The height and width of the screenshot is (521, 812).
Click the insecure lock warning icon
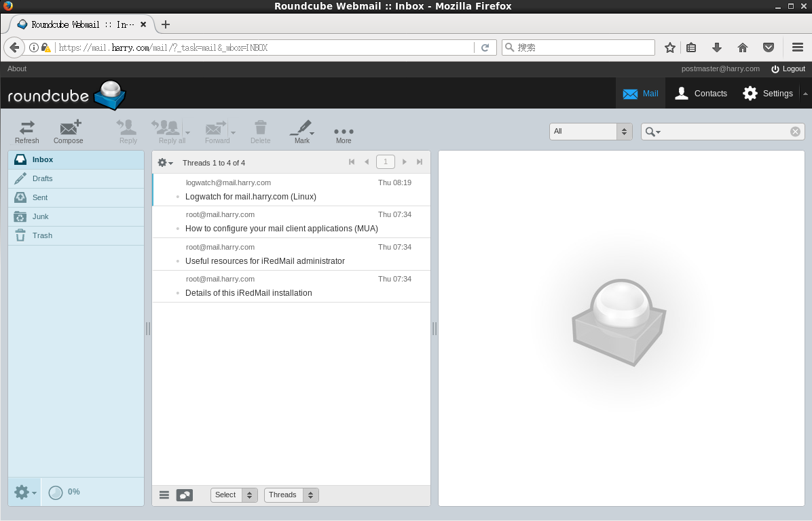[46, 47]
